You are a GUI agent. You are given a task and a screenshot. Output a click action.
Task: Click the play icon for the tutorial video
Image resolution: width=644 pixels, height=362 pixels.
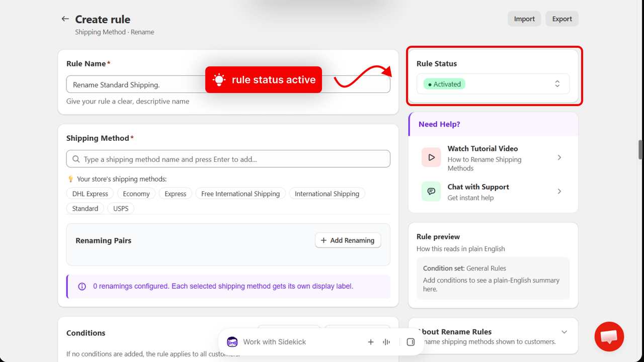431,157
